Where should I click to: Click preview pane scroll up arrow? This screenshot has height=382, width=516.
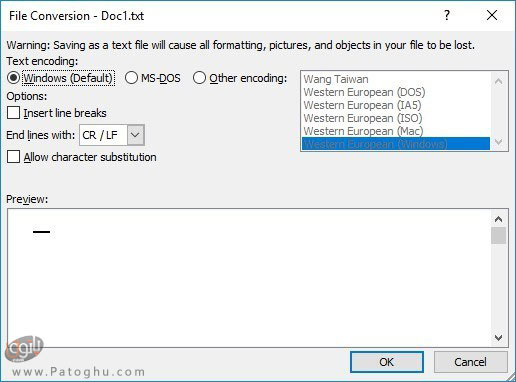(x=498, y=219)
